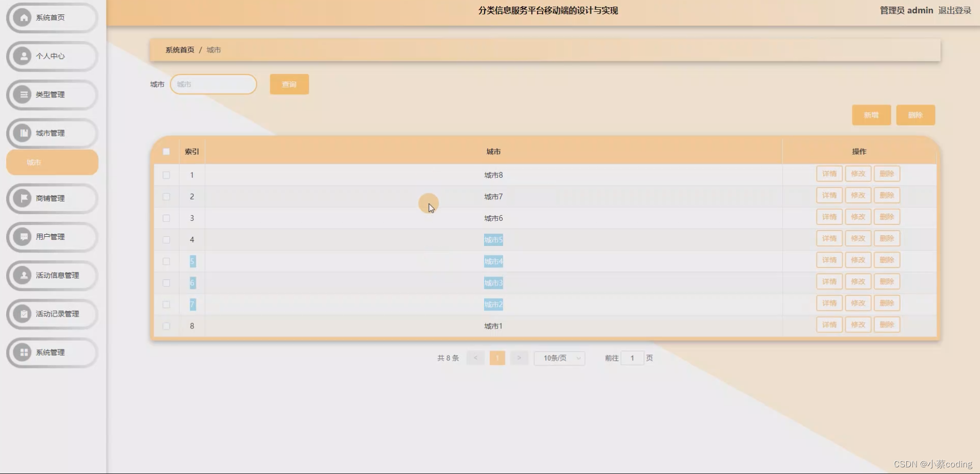Open the 个人中心 menu
This screenshot has height=474, width=980.
point(52,56)
